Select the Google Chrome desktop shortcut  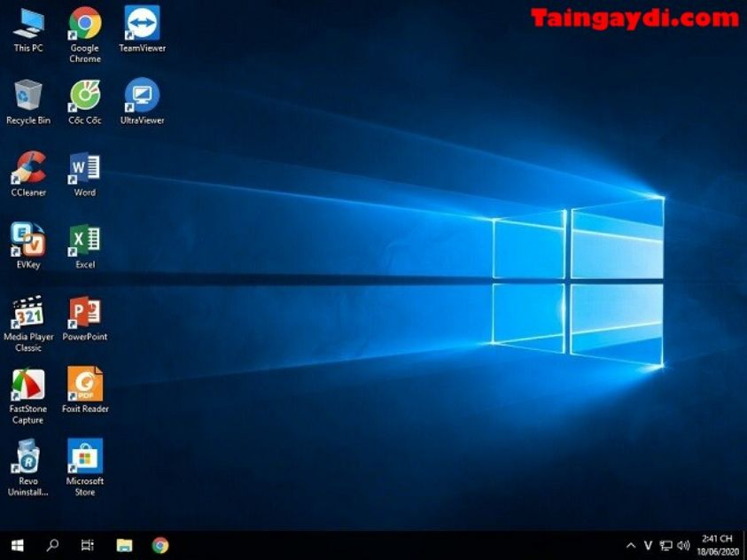pyautogui.click(x=85, y=35)
